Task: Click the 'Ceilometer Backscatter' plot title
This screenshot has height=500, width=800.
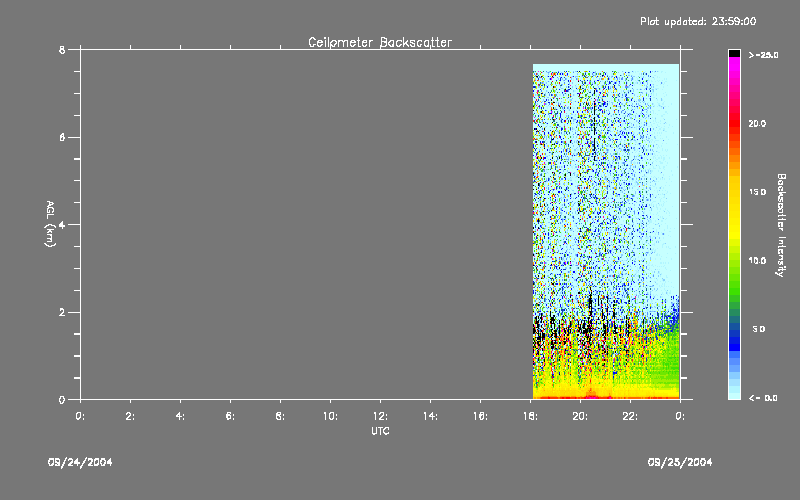Action: pos(380,42)
